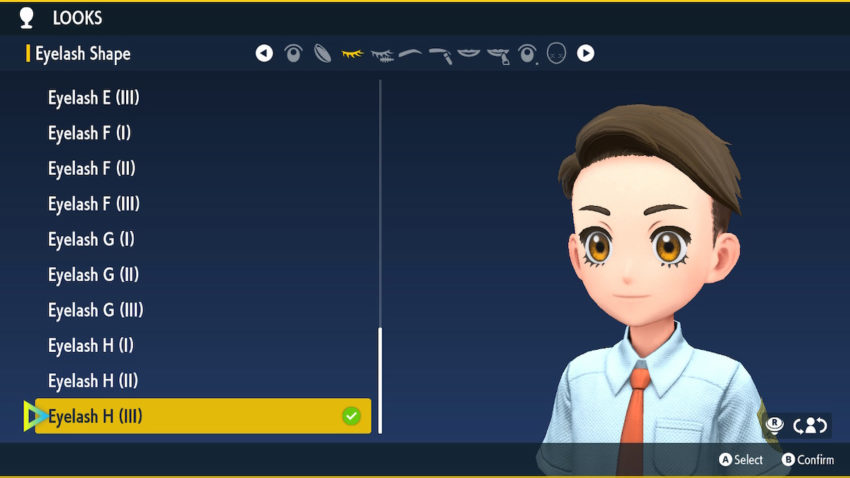Choose Eyelash E (III) from the list
The image size is (850, 478).
[x=94, y=98]
